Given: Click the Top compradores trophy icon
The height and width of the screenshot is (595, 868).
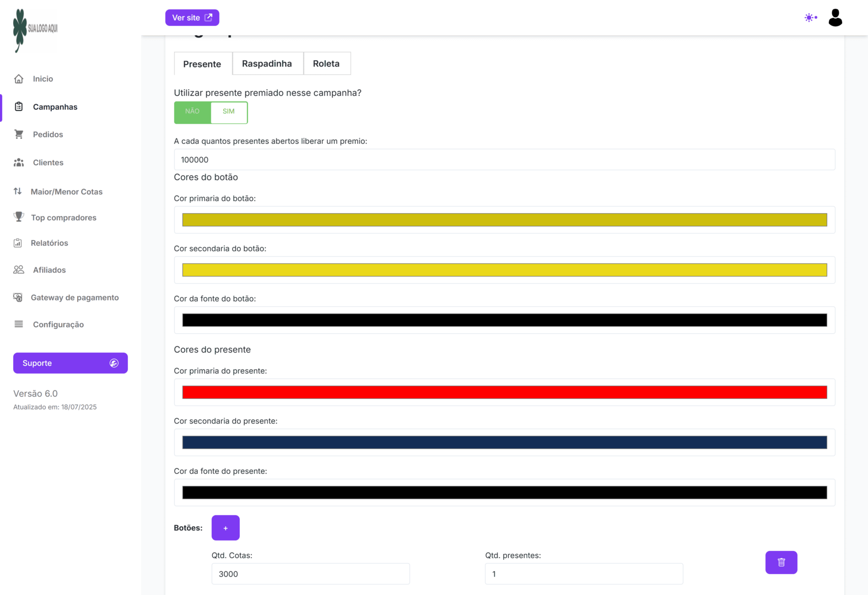Looking at the screenshot, I should tap(19, 217).
